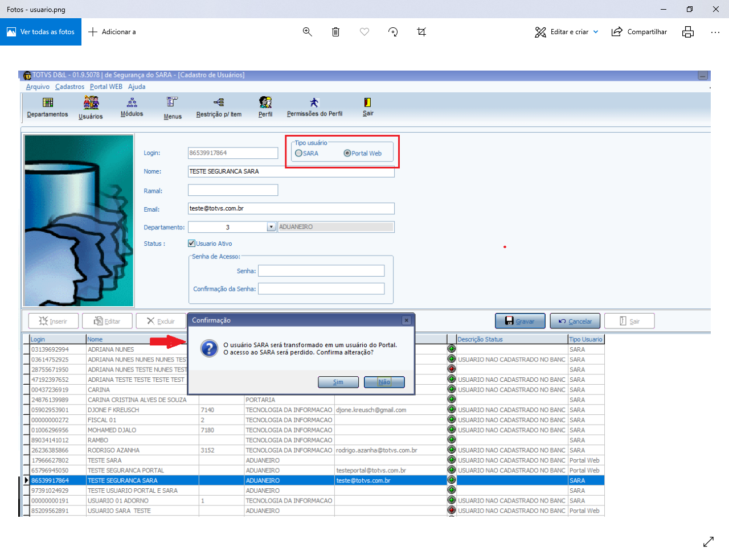Screen dimensions: 729x560
Task: Click the Adicionar a button
Action: tap(112, 32)
